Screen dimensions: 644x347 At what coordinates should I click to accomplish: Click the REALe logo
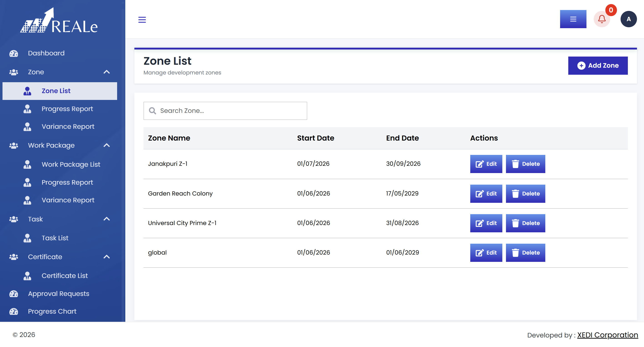tap(59, 20)
